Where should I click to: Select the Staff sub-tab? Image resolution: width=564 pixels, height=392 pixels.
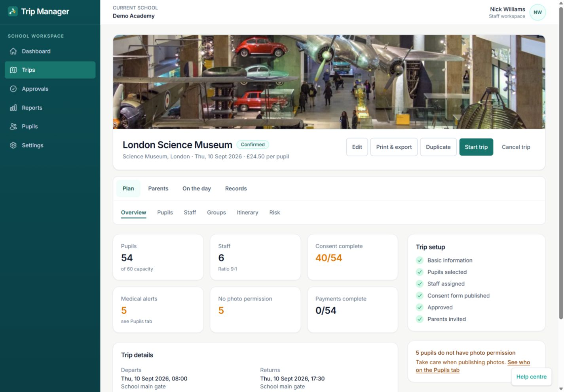click(x=190, y=213)
